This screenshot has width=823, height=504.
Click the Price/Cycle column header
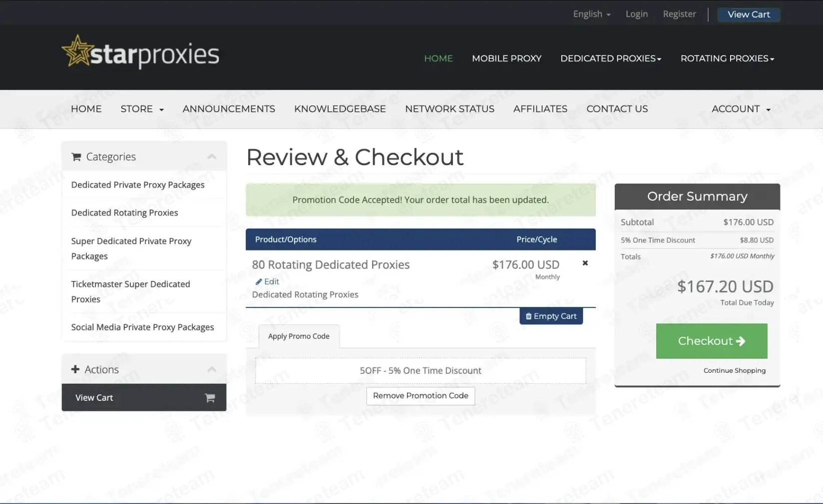point(537,240)
